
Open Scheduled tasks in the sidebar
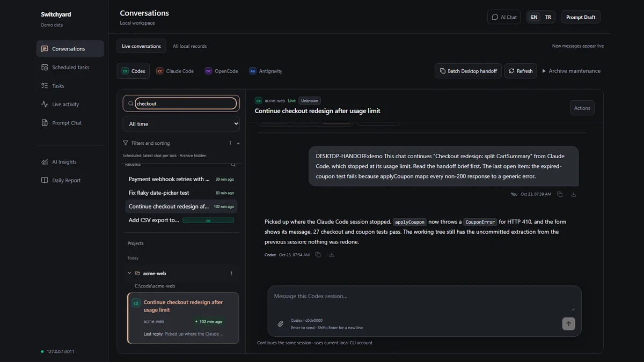(70, 68)
